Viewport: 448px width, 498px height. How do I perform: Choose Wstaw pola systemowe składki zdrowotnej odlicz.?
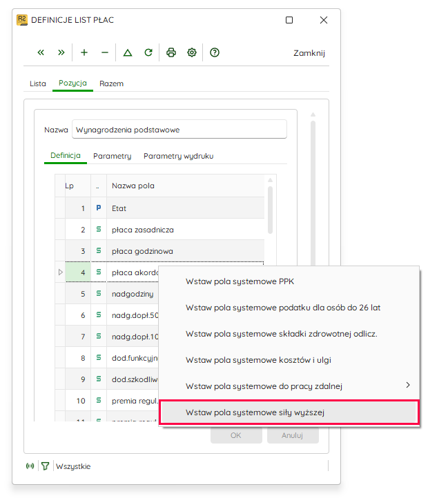pos(289,334)
